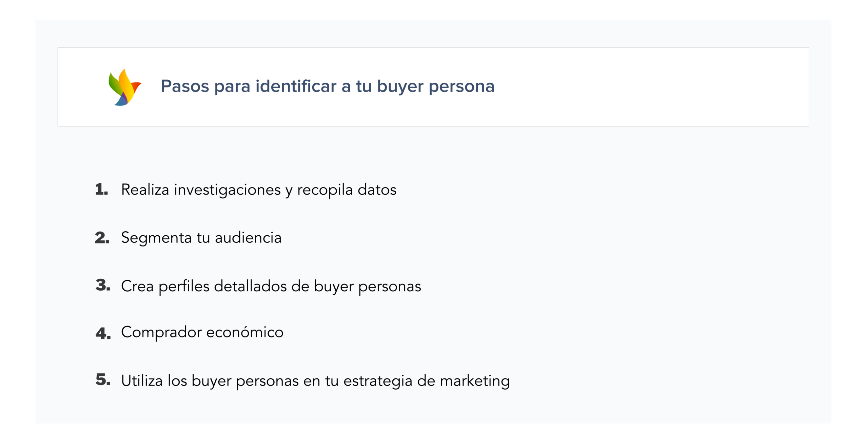Click the word 'económico' in step four
Screen dimensions: 868x434
click(x=244, y=332)
